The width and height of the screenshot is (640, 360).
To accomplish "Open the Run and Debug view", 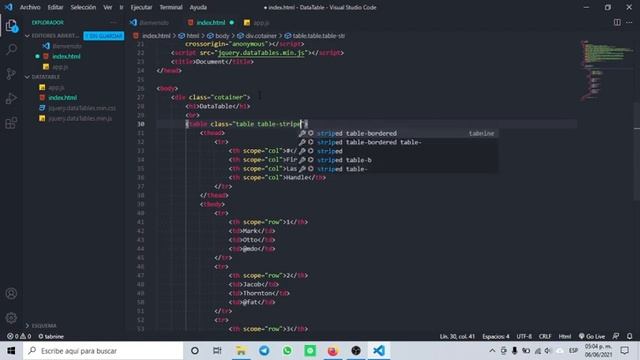I will [x=11, y=98].
